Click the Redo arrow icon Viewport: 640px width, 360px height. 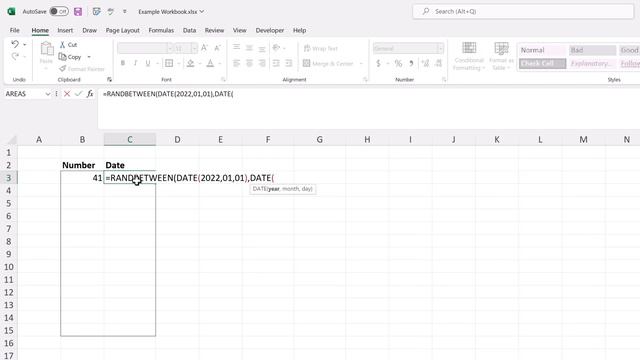click(15, 56)
